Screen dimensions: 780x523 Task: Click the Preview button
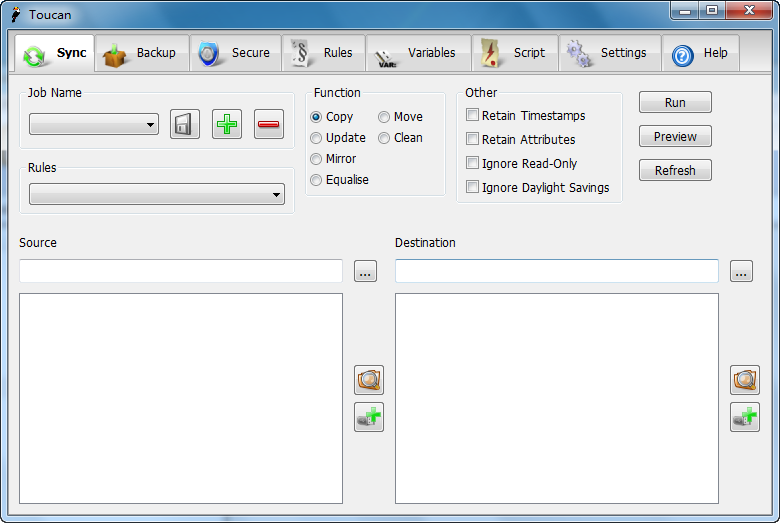point(675,137)
